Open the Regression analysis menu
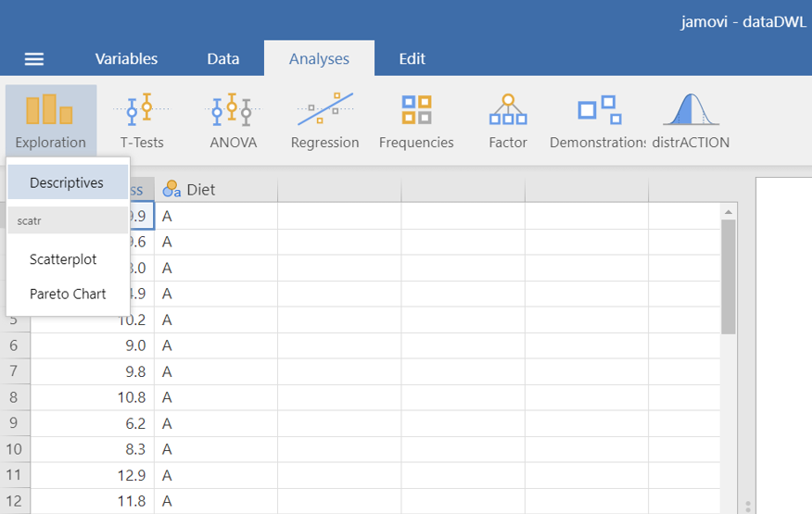 tap(324, 119)
